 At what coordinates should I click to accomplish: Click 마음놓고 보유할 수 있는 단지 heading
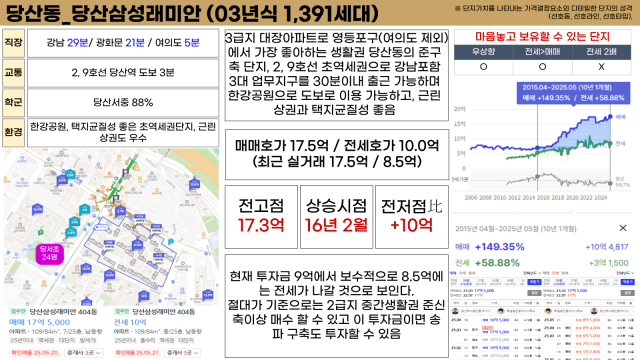[x=542, y=37]
